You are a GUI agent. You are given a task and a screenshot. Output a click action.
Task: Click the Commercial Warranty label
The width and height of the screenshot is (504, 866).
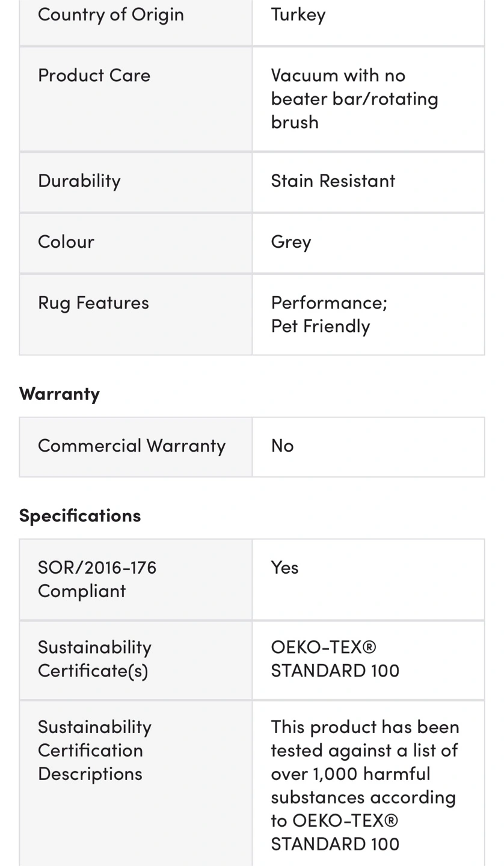131,445
